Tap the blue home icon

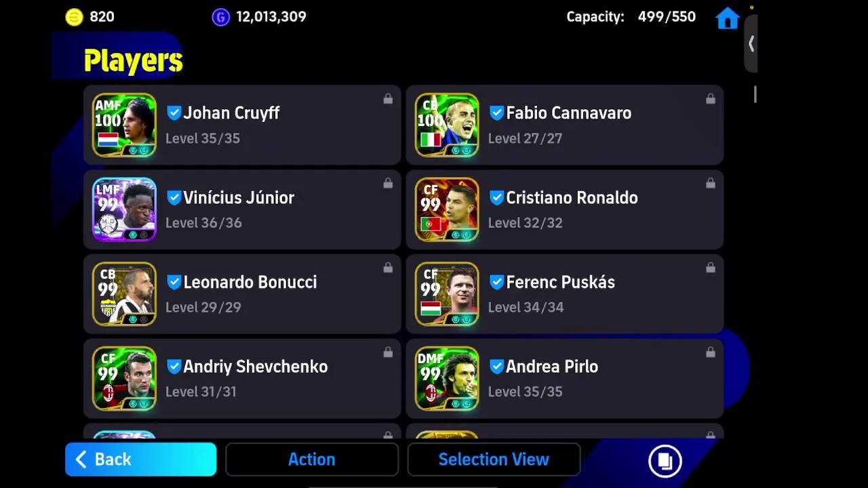(x=728, y=18)
